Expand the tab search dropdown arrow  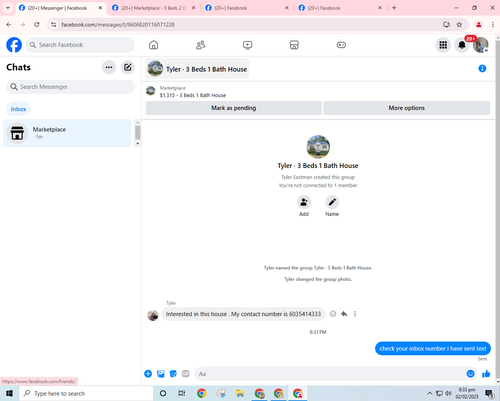[x=8, y=8]
